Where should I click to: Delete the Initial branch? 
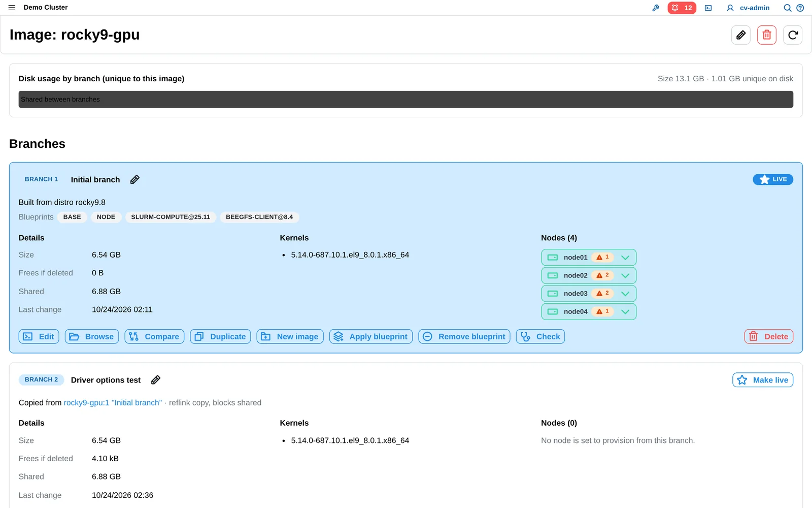769,337
